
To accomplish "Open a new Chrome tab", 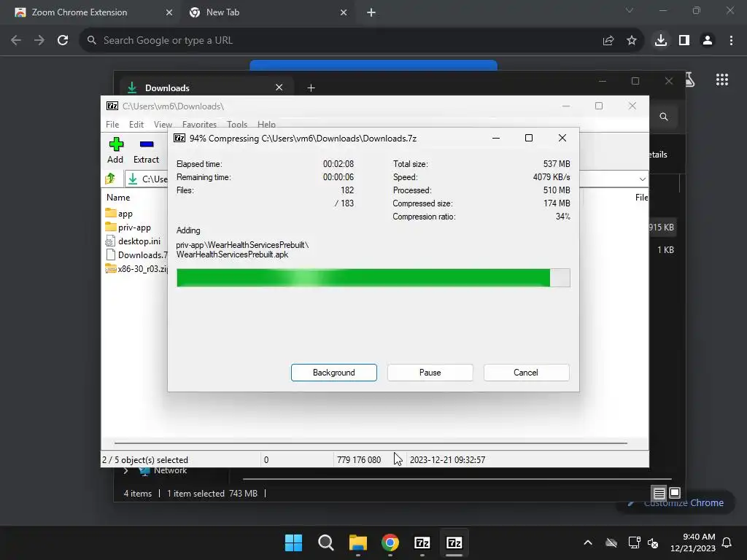I will click(x=371, y=12).
